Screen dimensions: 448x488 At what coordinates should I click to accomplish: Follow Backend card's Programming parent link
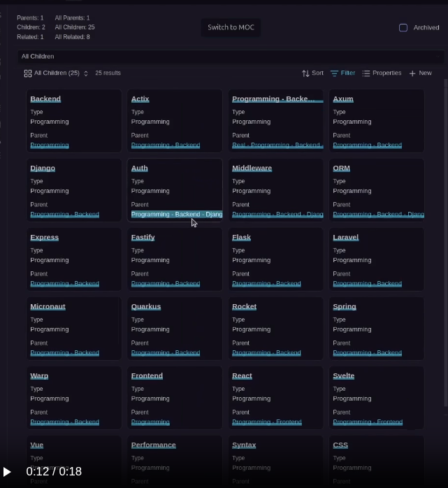click(50, 145)
